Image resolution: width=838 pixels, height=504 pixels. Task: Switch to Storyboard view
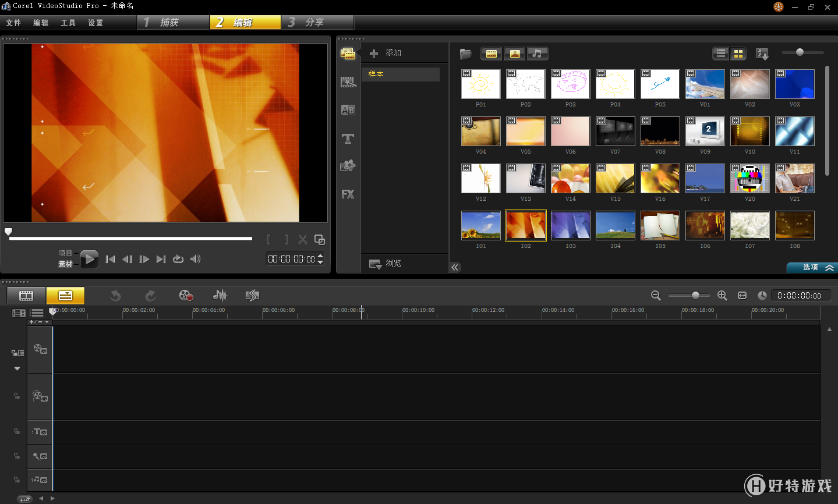[26, 296]
